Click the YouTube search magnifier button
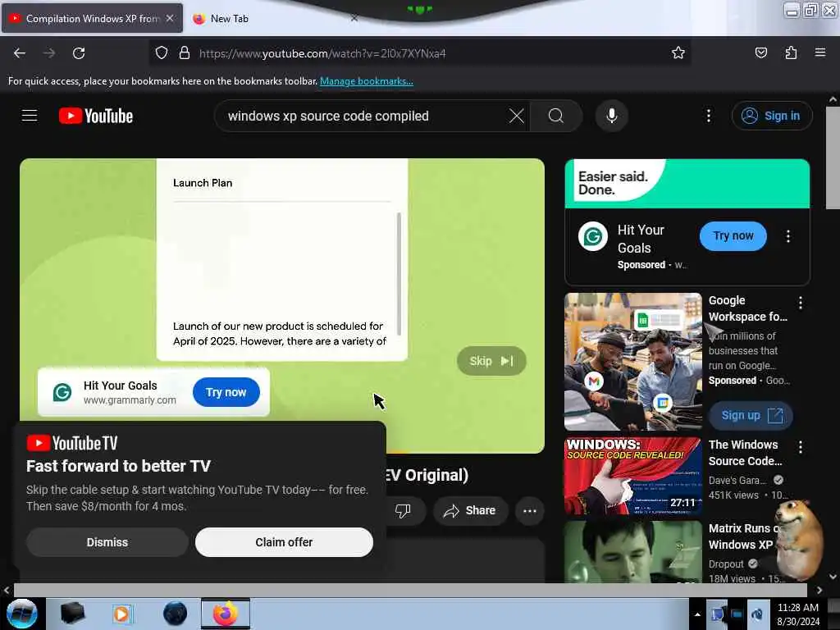This screenshot has width=840, height=630. 556,116
